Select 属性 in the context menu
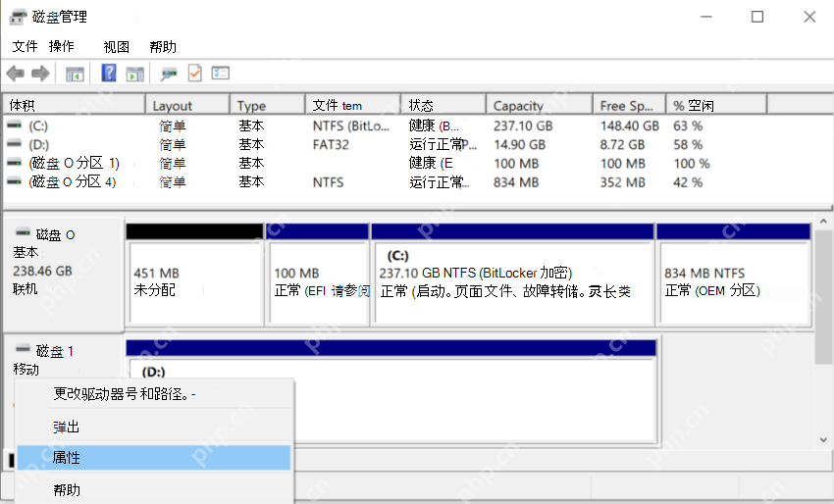Image resolution: width=834 pixels, height=504 pixels. click(154, 458)
